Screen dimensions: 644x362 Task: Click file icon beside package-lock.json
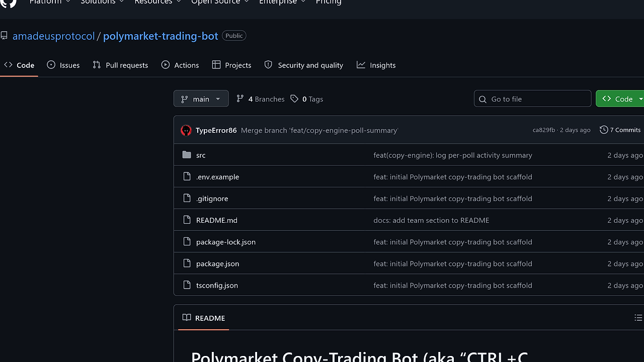click(x=187, y=241)
